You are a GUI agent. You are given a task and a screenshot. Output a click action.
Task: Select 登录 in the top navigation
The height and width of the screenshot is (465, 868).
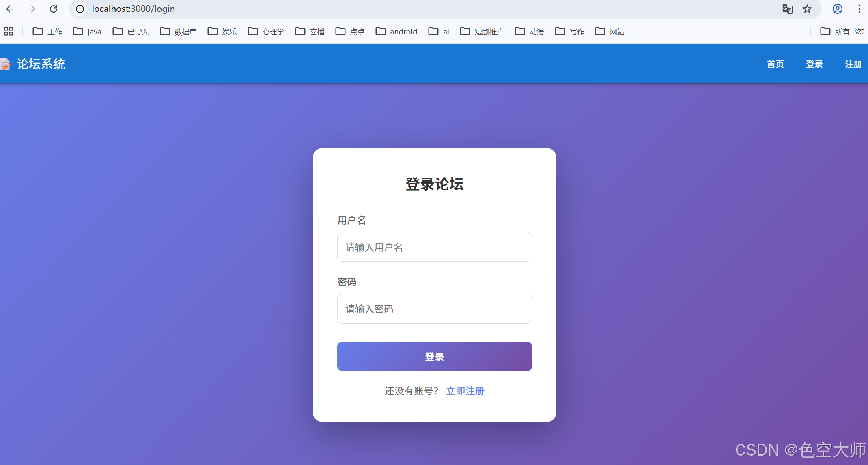(x=814, y=64)
